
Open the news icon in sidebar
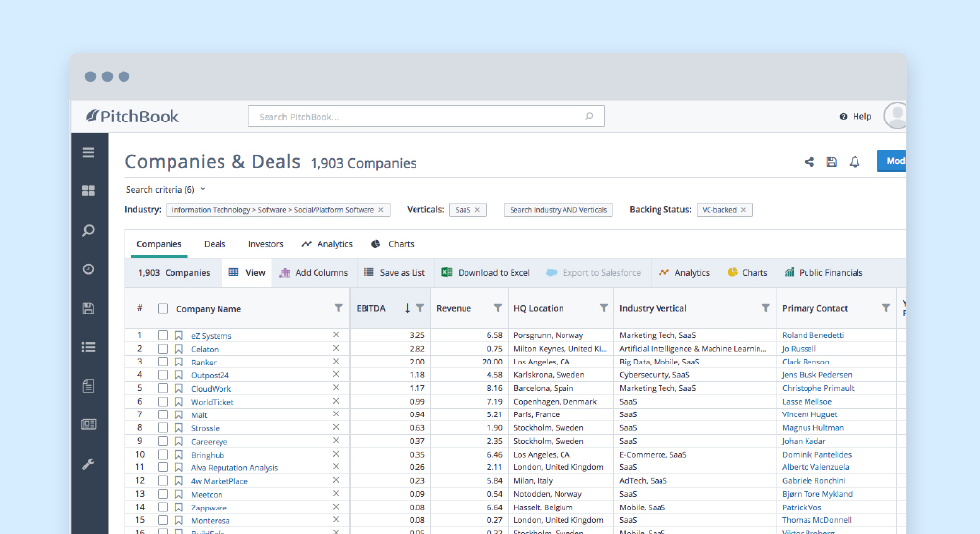tap(89, 424)
